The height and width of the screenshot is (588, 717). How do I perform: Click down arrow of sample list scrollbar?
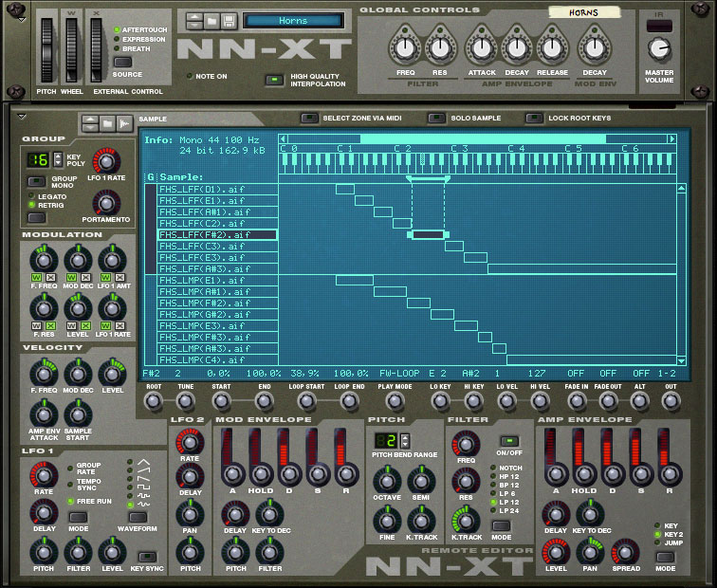click(681, 360)
